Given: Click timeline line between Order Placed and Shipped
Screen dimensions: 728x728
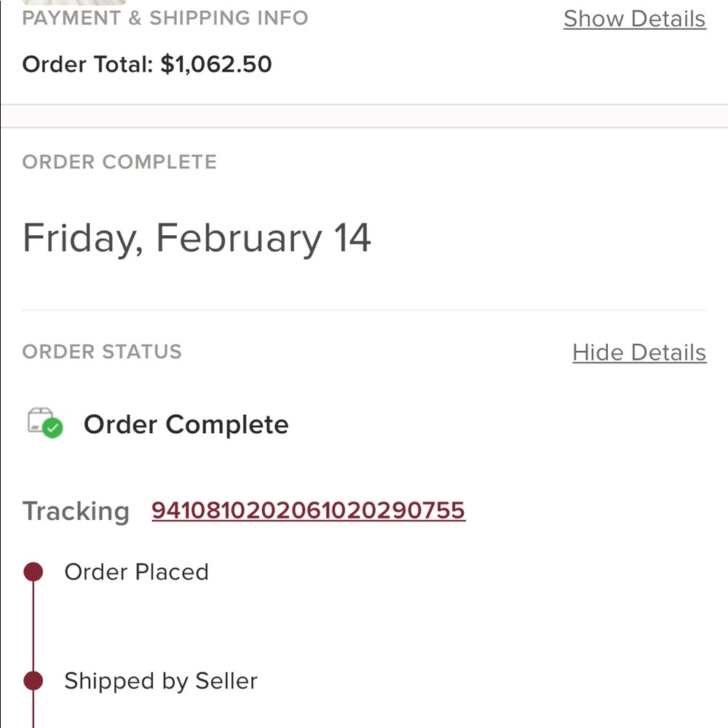Looking at the screenshot, I should [x=33, y=627].
